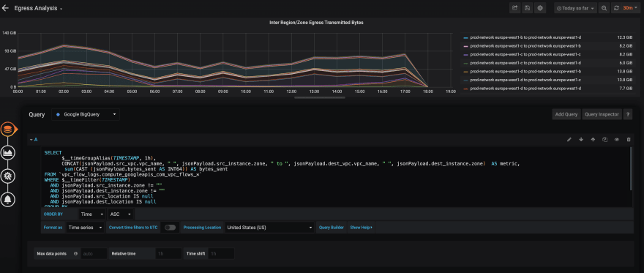Click color swatch for europe-west1-d to europe-west1-b
The image size is (644, 273).
coord(465,72)
